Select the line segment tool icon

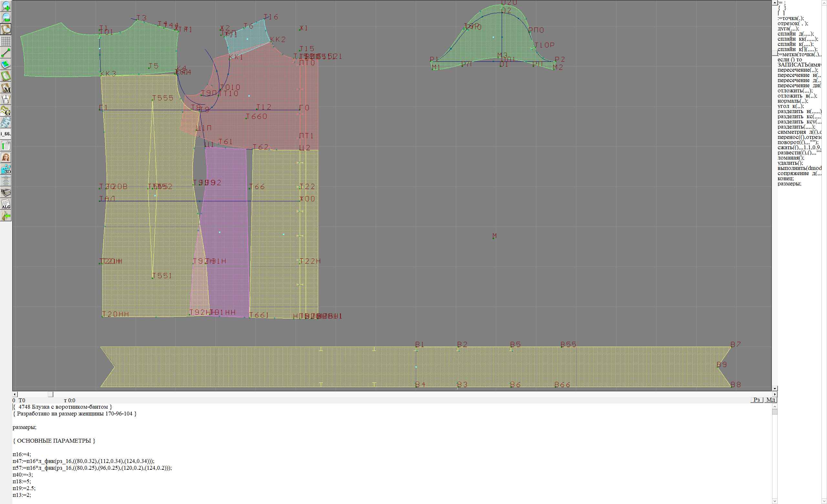point(6,53)
